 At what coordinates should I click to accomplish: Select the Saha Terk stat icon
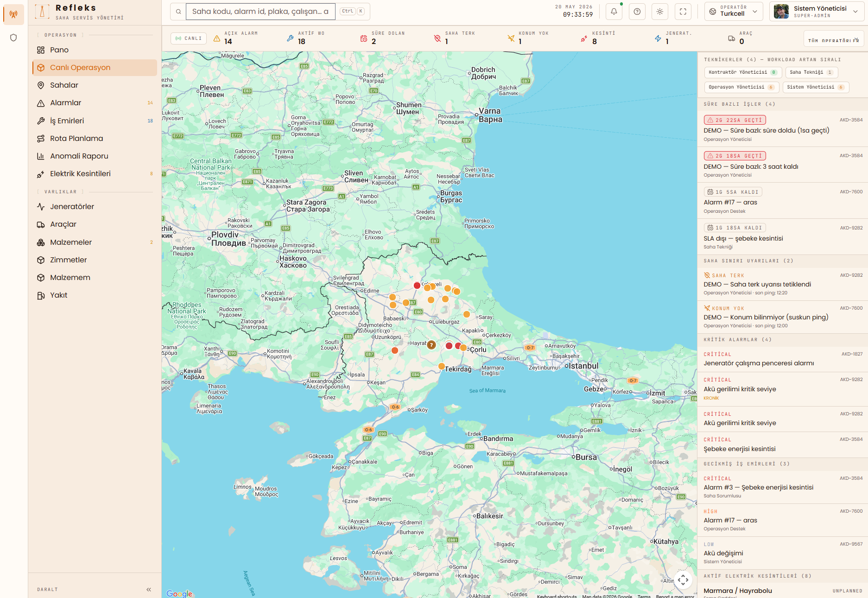(x=437, y=38)
